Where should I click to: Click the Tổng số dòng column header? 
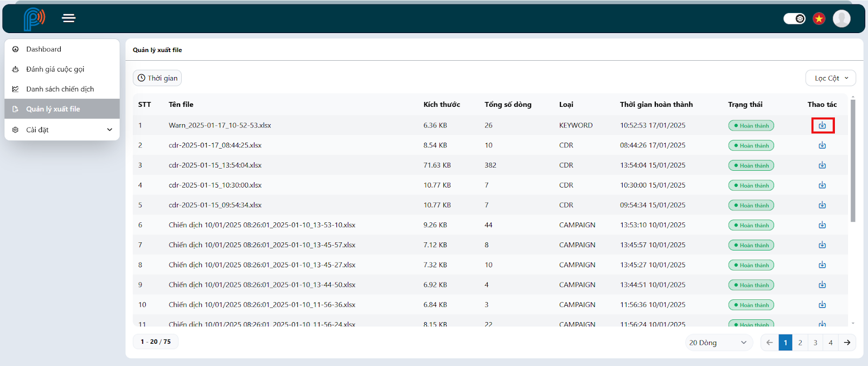(x=508, y=105)
